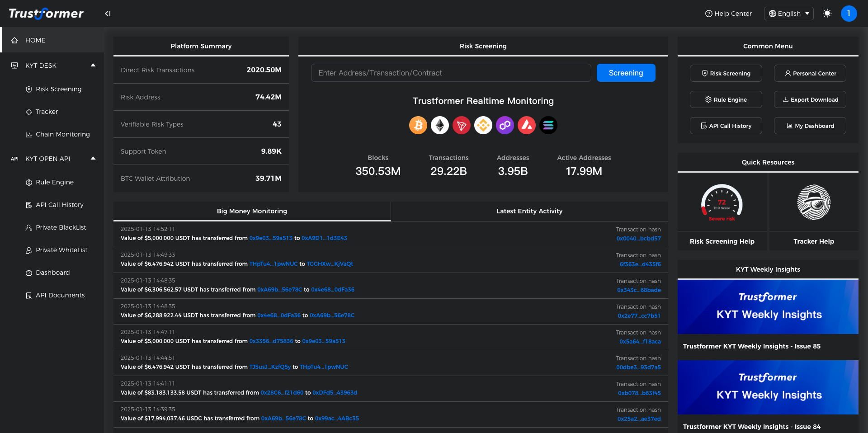Collapse the KYT DESK section

[x=93, y=66]
